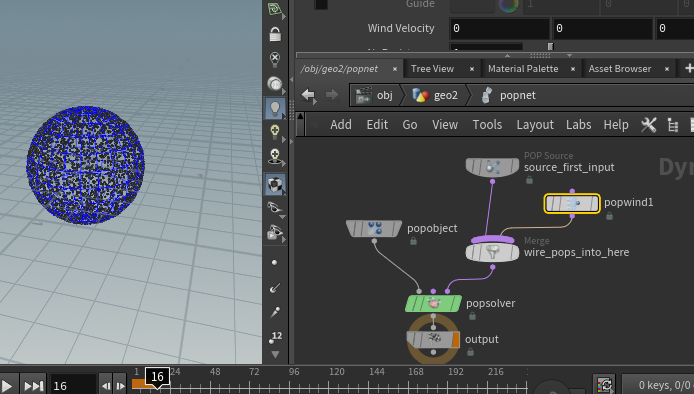Viewport: 694px width, 394px height.
Task: Click the slider handle below Wind Velocity
Action: (551, 46)
